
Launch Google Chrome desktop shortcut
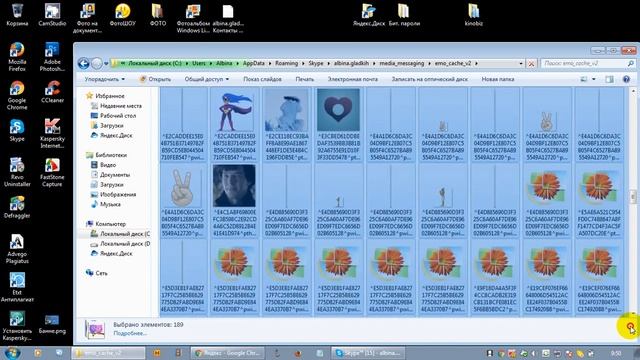[17, 95]
